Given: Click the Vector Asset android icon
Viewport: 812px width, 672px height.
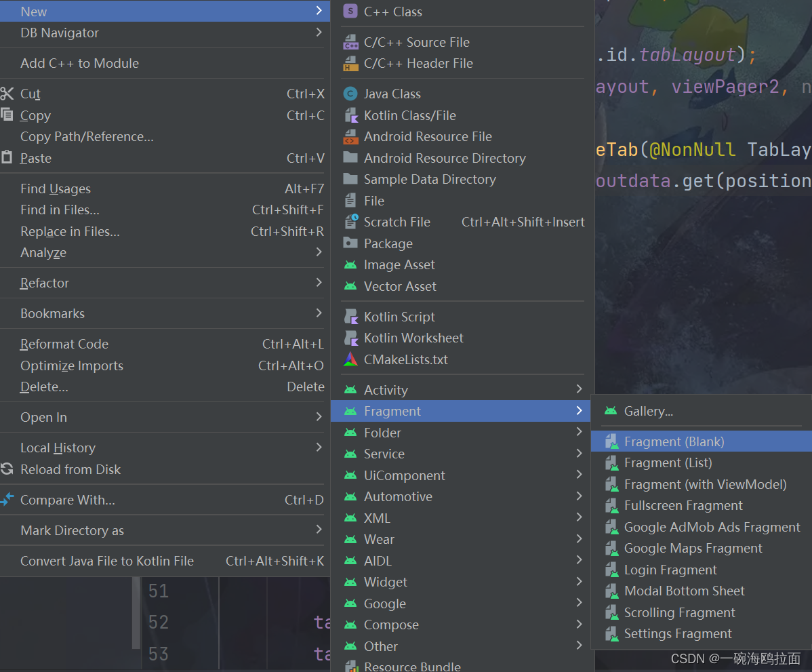Looking at the screenshot, I should pyautogui.click(x=350, y=286).
